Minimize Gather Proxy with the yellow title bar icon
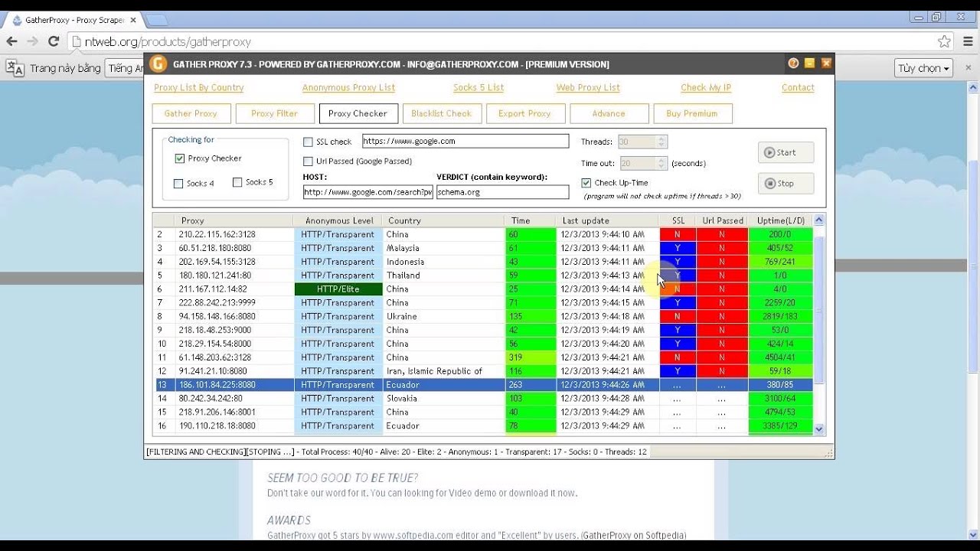 [809, 64]
